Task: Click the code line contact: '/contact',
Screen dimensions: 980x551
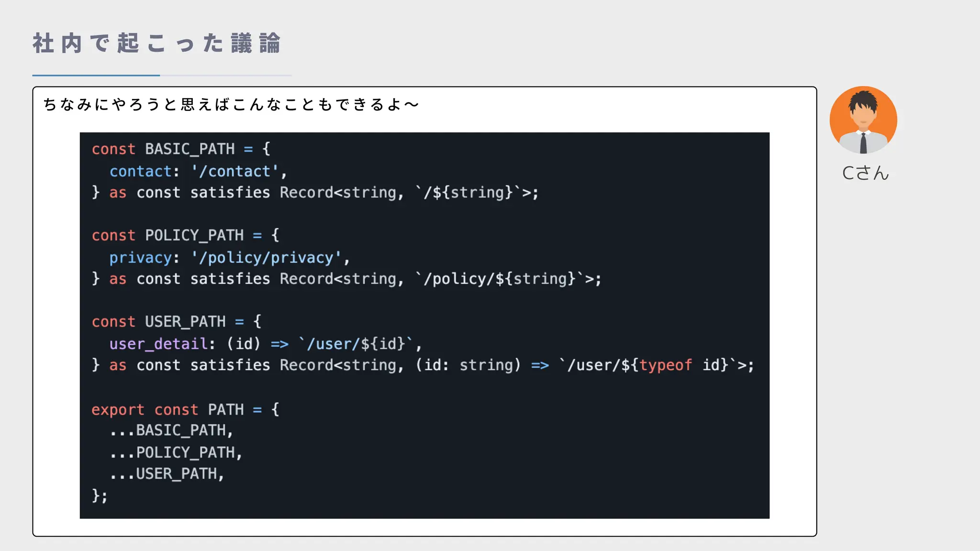Action: tap(198, 171)
